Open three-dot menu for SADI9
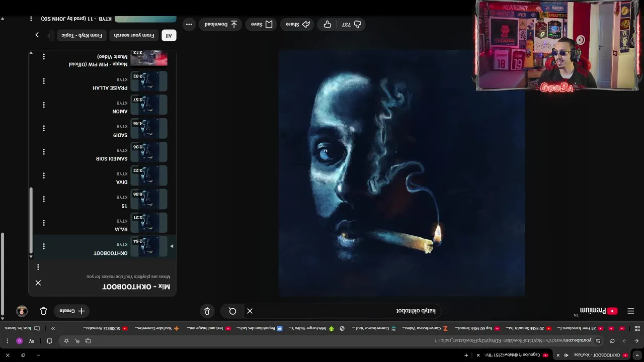 click(44, 128)
